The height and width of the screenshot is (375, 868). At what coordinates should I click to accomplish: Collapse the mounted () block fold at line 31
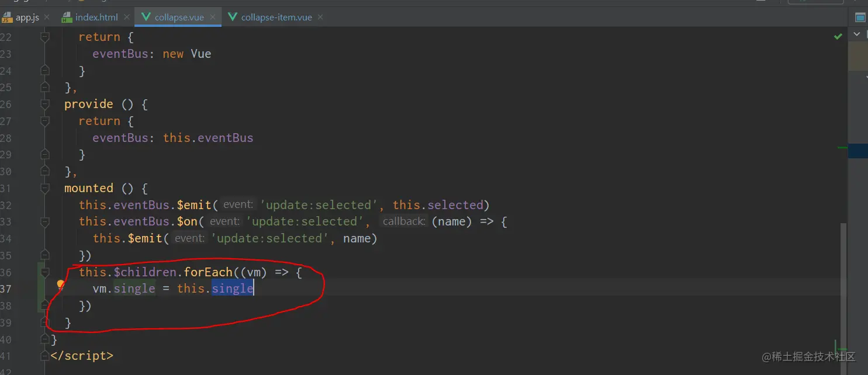pos(44,189)
